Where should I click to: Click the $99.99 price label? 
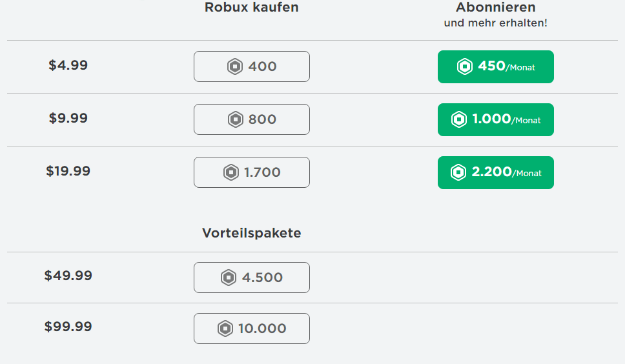[x=68, y=327]
